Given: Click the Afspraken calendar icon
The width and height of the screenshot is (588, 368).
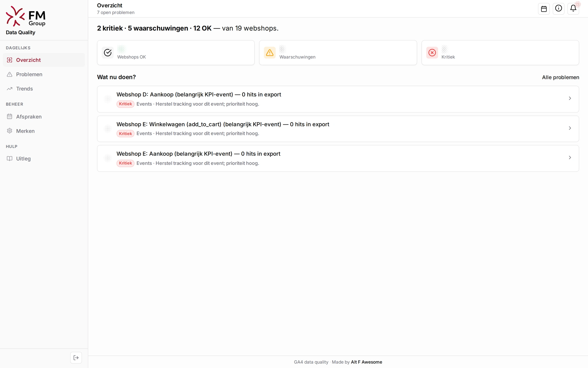Looking at the screenshot, I should tap(10, 117).
